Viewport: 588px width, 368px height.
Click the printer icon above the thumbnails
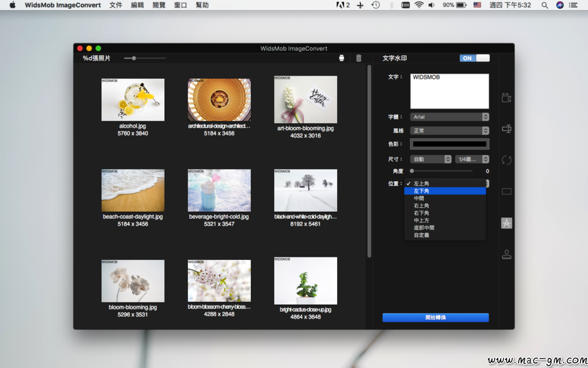(x=341, y=58)
